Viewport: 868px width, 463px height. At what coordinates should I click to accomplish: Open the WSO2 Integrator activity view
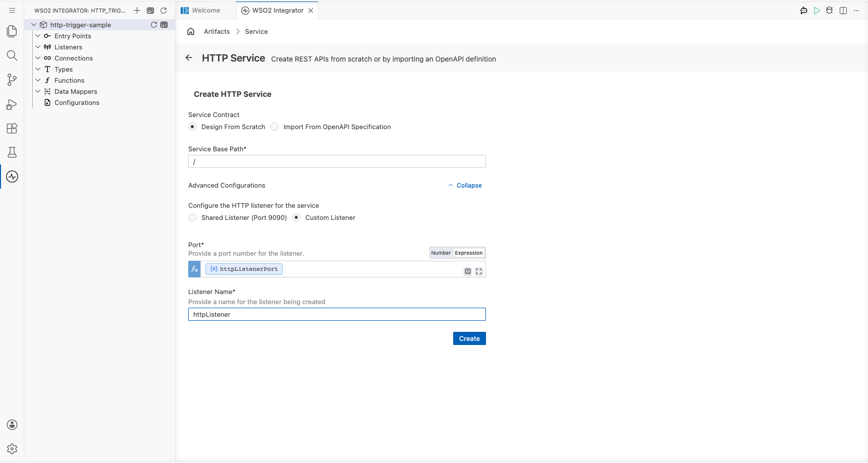coord(12,177)
